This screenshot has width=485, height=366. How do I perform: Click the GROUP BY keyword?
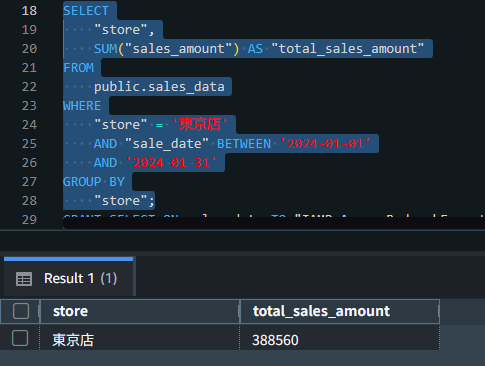point(94,182)
